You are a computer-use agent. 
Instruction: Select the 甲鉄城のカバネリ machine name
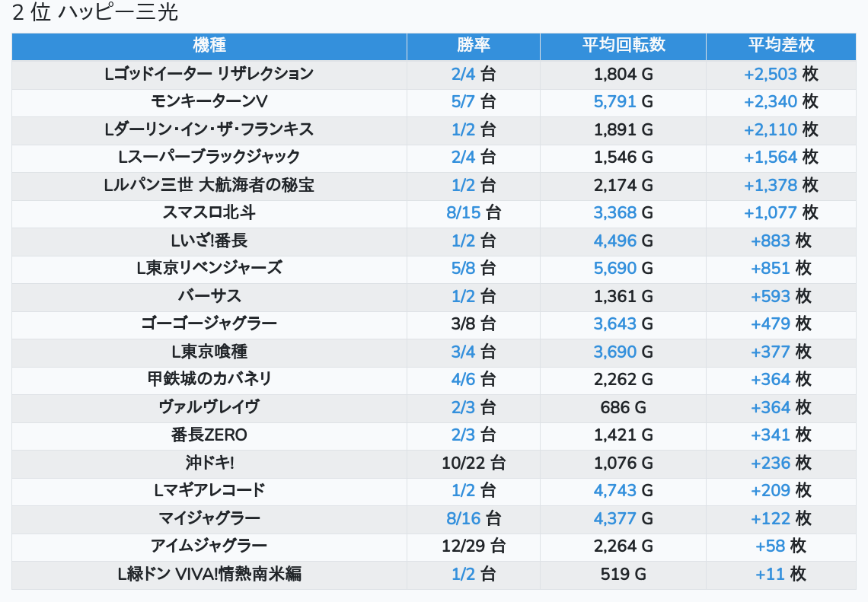[x=209, y=380]
